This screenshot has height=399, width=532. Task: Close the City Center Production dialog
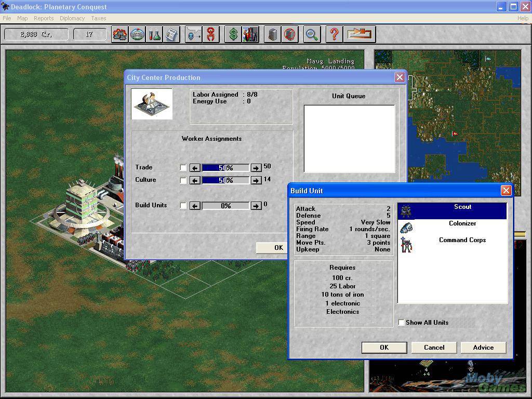click(400, 77)
